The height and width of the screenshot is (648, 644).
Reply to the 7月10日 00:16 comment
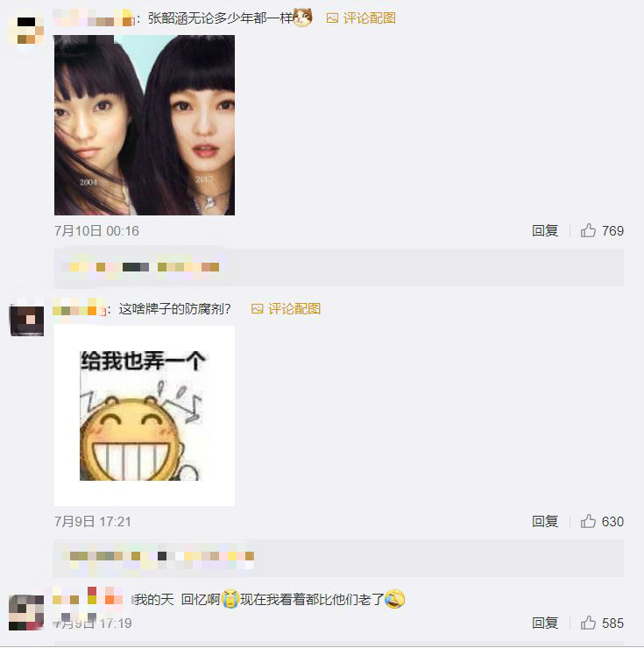[545, 230]
